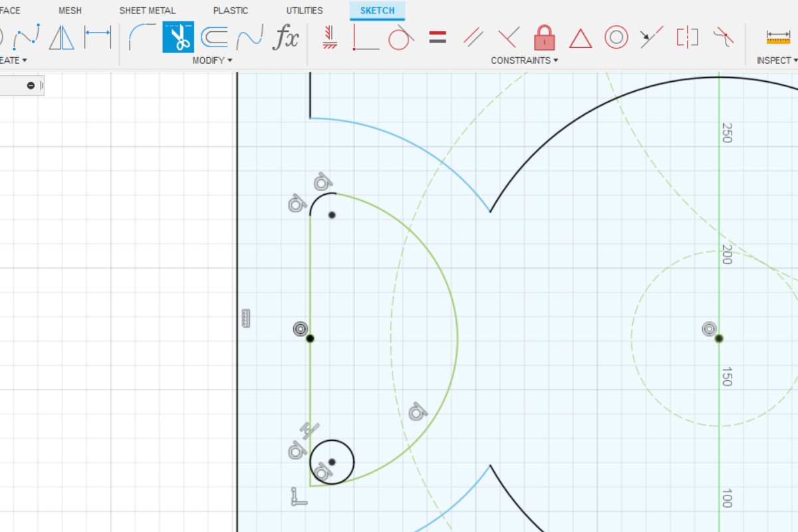
Task: Click tangent glyph above the corner fillet arc
Action: point(323,182)
